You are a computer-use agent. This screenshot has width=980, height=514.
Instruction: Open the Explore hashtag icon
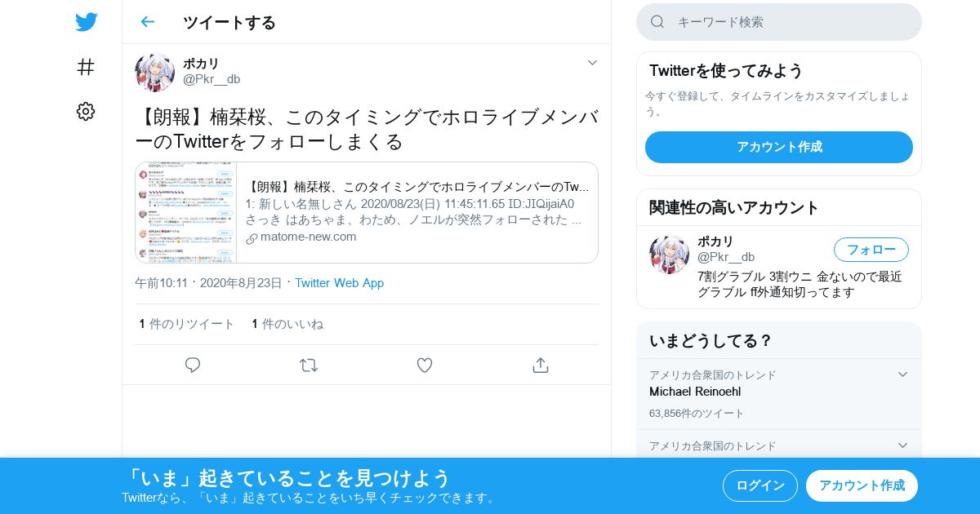point(86,67)
